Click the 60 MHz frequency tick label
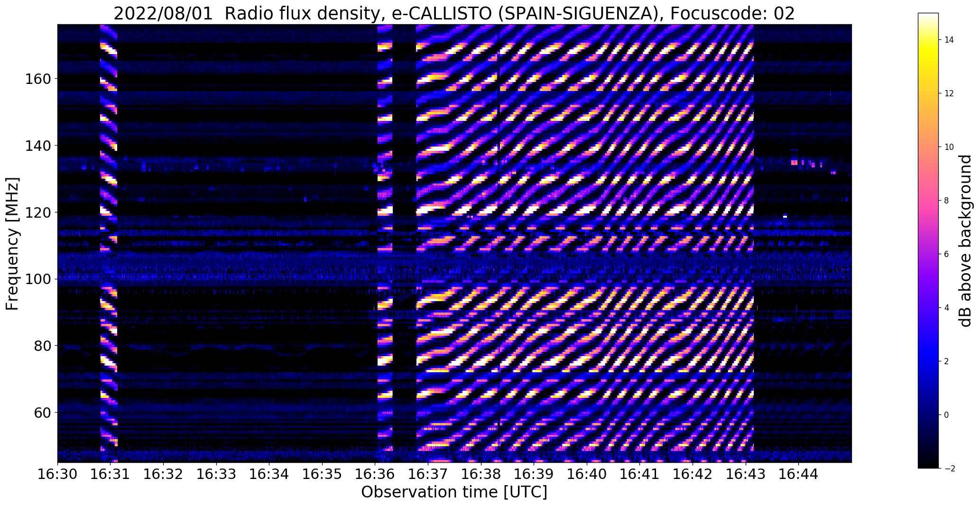This screenshot has width=980, height=506. [43, 413]
